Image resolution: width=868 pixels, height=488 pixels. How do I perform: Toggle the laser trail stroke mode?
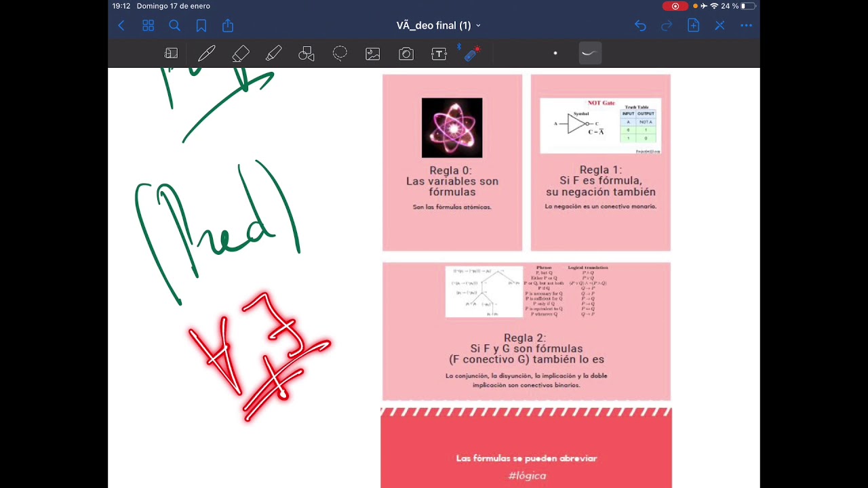(590, 54)
